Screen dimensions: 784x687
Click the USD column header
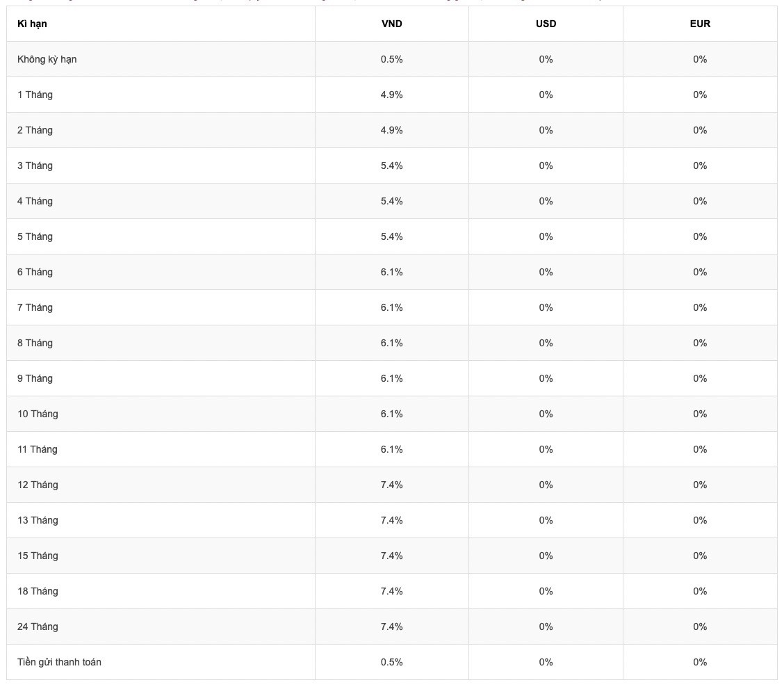546,24
